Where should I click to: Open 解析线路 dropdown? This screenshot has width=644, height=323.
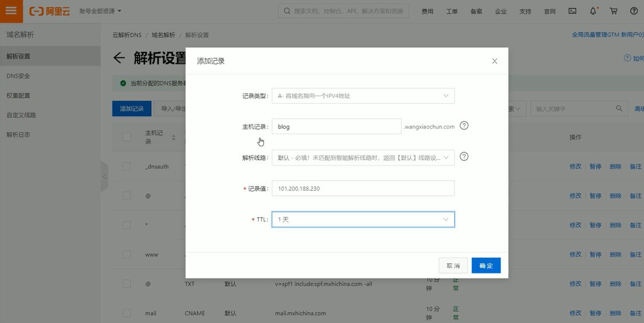click(363, 157)
